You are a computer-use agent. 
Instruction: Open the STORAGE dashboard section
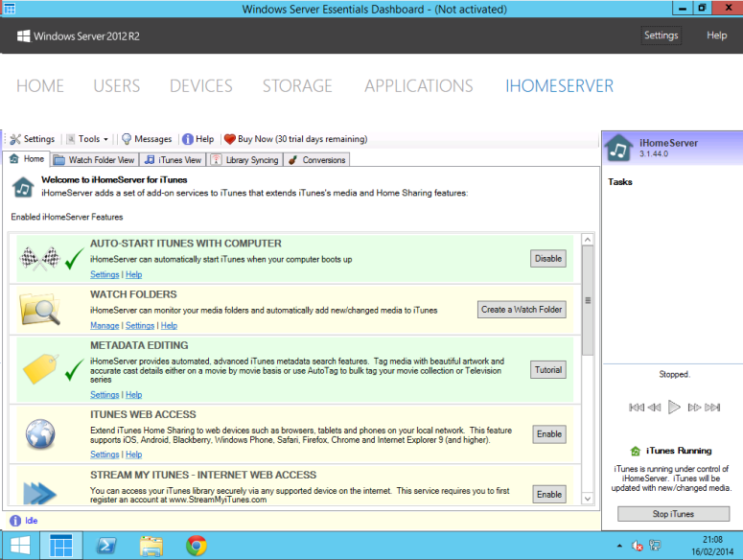pyautogui.click(x=297, y=85)
